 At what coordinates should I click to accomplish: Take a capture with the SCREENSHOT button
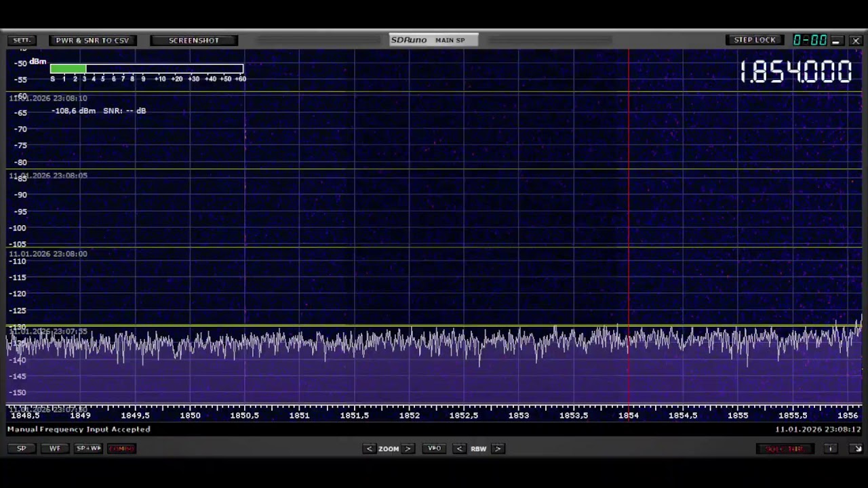194,41
